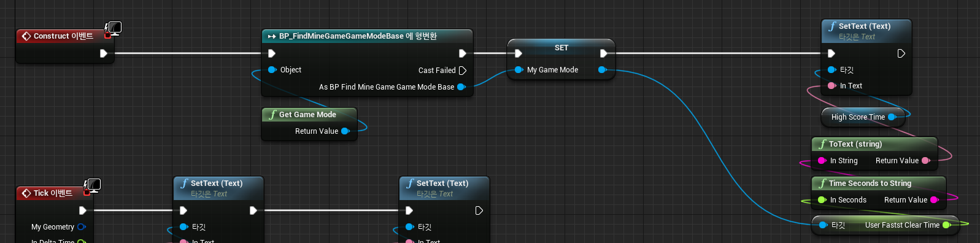Click the cast node exec input pin
This screenshot has height=243, width=980.
(272, 53)
